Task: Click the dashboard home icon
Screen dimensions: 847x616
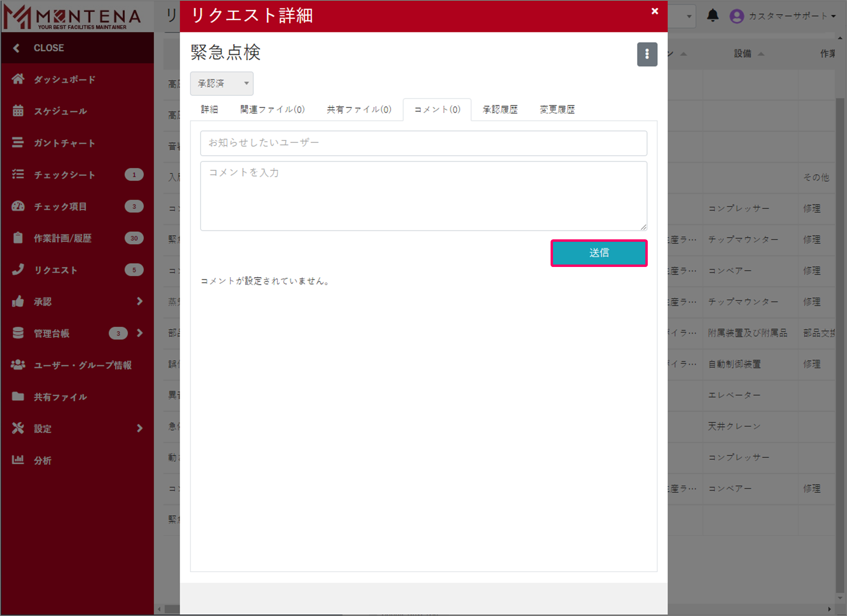Action: coord(17,79)
